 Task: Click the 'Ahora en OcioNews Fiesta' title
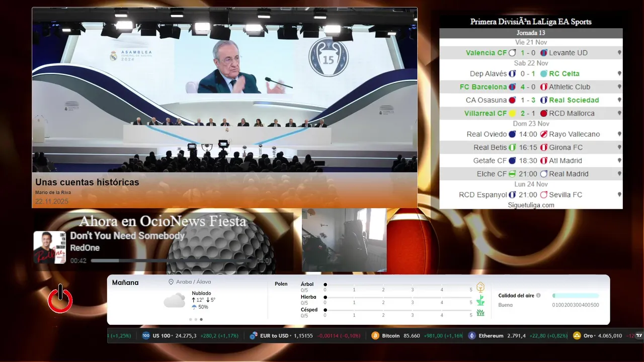(163, 221)
